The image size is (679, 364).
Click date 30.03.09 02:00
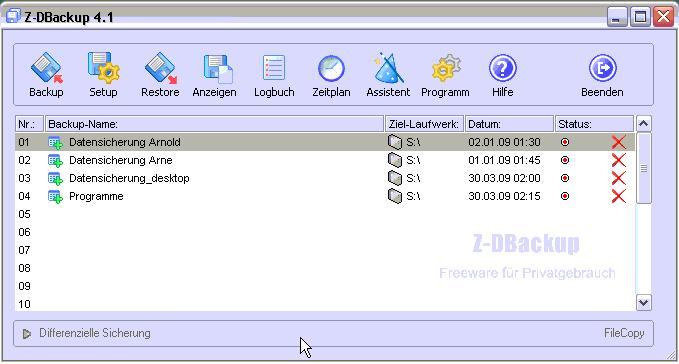(504, 178)
